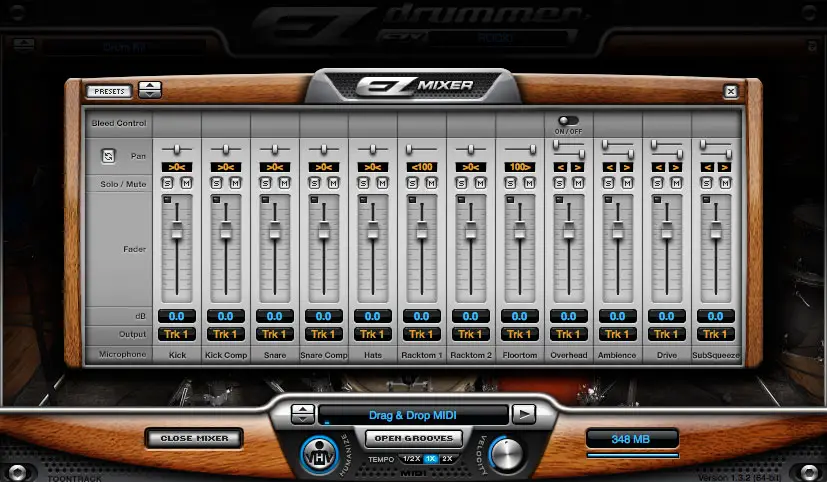Mute the Snare Comp channel

tap(333, 183)
